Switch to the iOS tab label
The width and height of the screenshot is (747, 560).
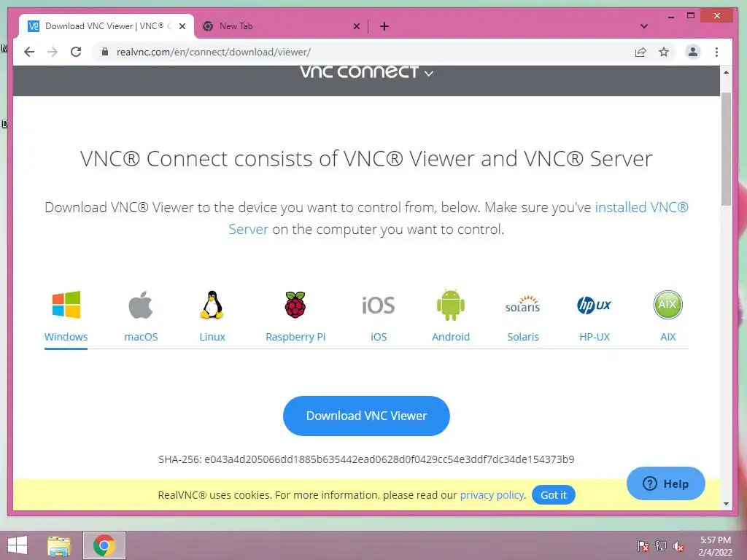(x=379, y=337)
